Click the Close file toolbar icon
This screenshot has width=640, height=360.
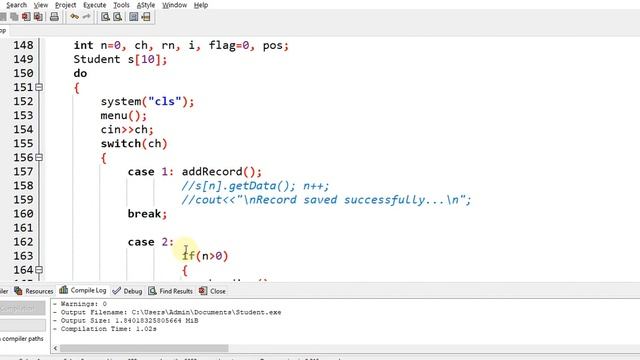coord(26,17)
